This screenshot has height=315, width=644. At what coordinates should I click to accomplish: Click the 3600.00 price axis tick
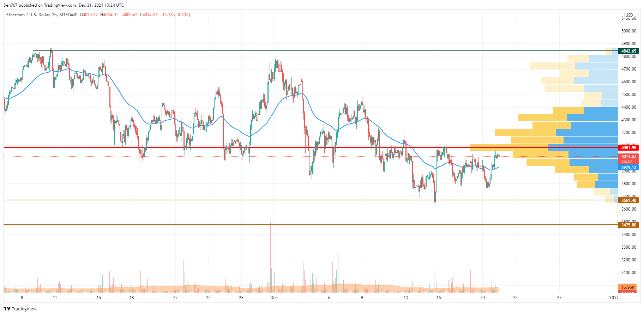pyautogui.click(x=629, y=209)
